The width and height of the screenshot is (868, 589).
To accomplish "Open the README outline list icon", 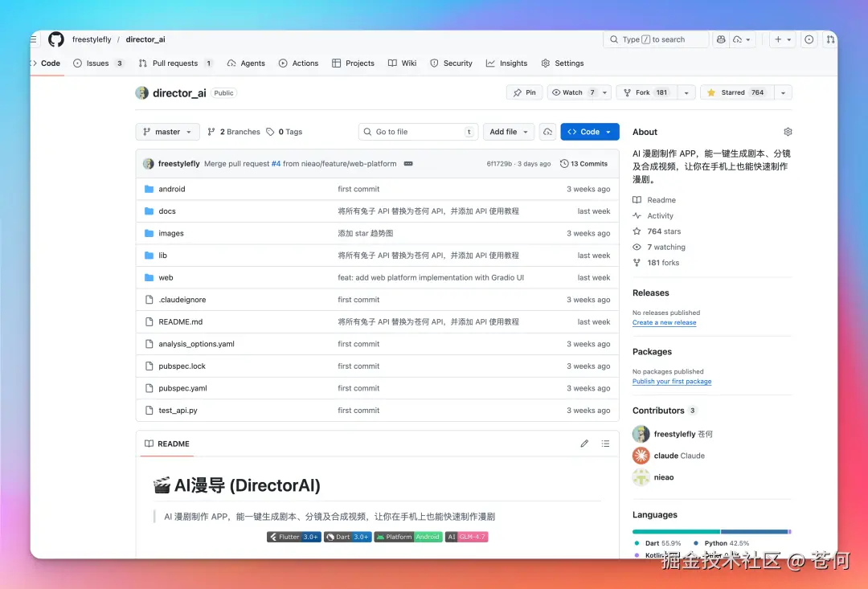I will (605, 443).
